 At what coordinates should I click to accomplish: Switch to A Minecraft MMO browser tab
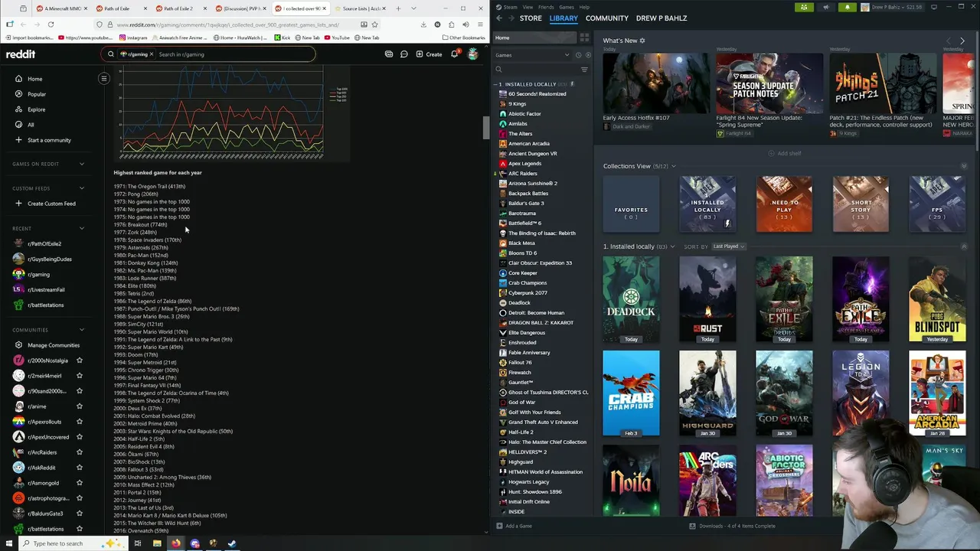(61, 8)
